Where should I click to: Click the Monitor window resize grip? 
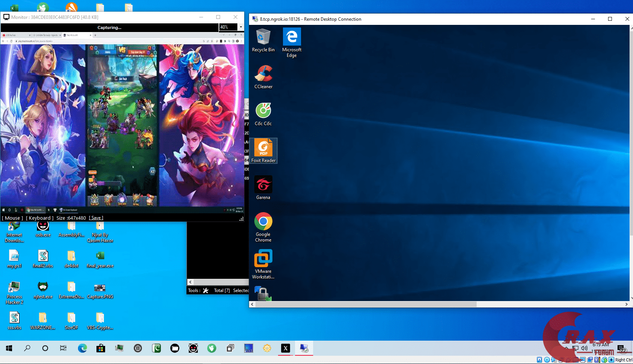click(242, 219)
